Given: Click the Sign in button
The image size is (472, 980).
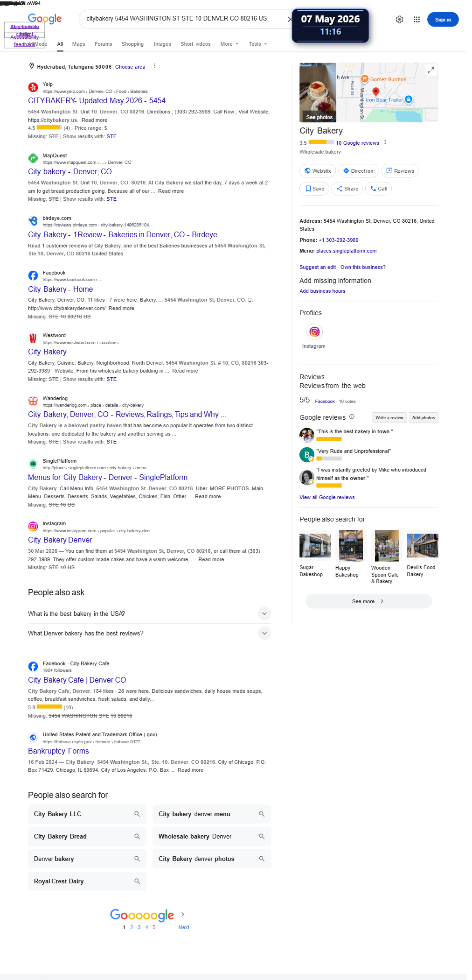Looking at the screenshot, I should 443,20.
